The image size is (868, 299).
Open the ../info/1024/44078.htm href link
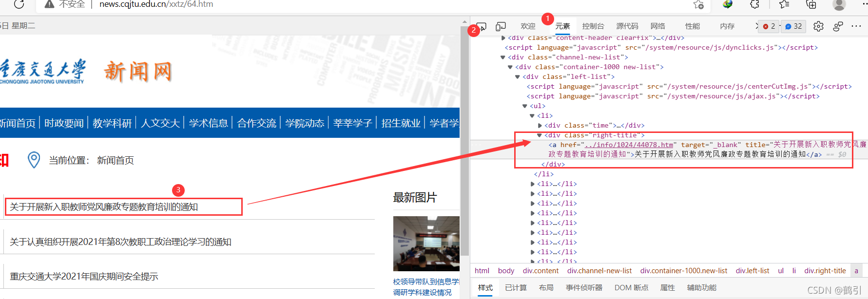pos(629,145)
